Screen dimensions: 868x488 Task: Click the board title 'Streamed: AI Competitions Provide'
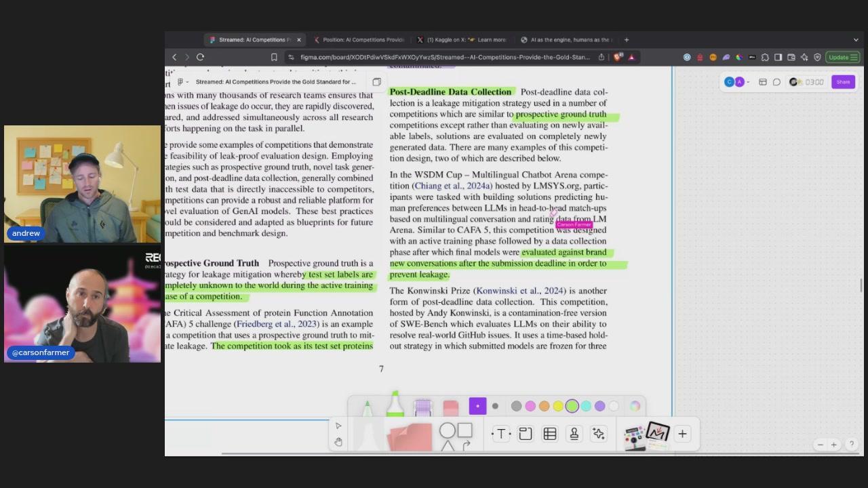275,82
